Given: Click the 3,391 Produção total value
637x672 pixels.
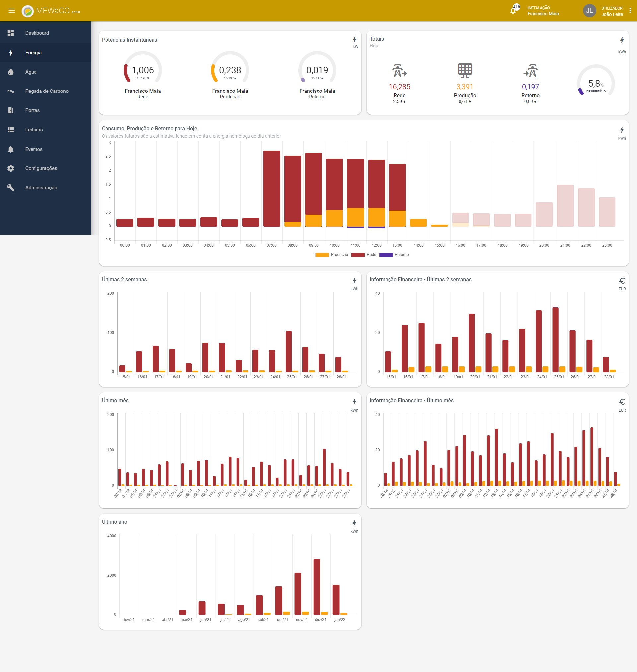Looking at the screenshot, I should [465, 87].
